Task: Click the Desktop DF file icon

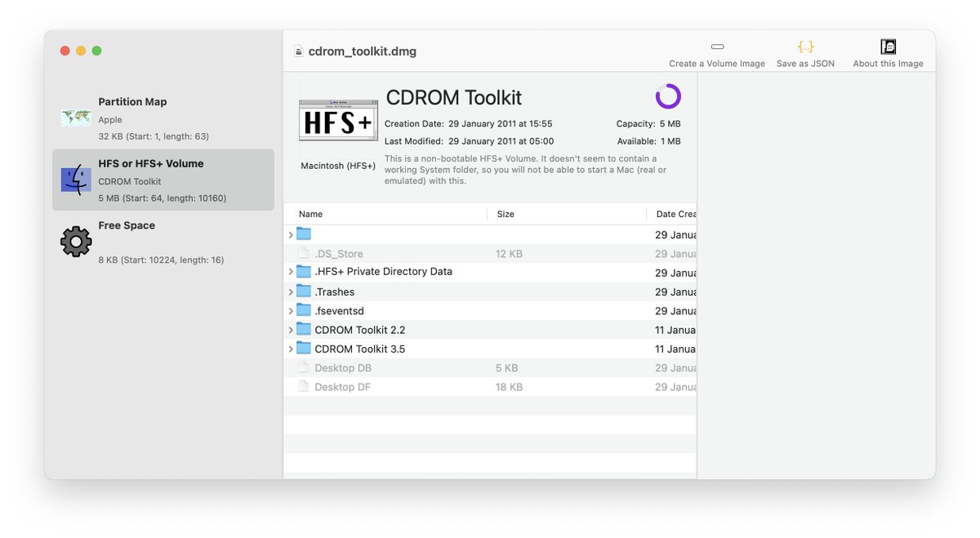Action: 304,386
